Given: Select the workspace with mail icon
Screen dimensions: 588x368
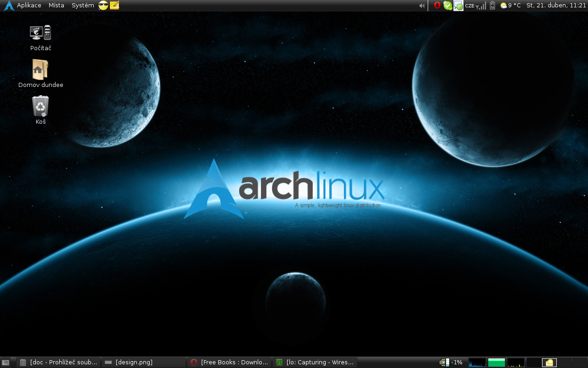Looking at the screenshot, I should click(x=549, y=362).
